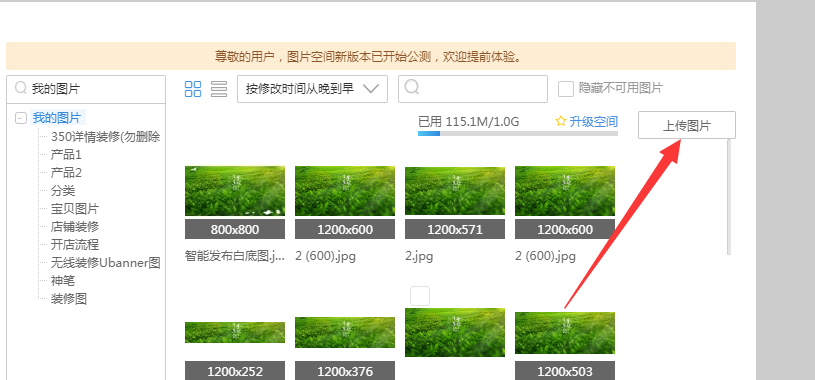Screen dimensions: 815x380
Task: Open the 宝贝图片 folder
Action: pyautogui.click(x=75, y=209)
